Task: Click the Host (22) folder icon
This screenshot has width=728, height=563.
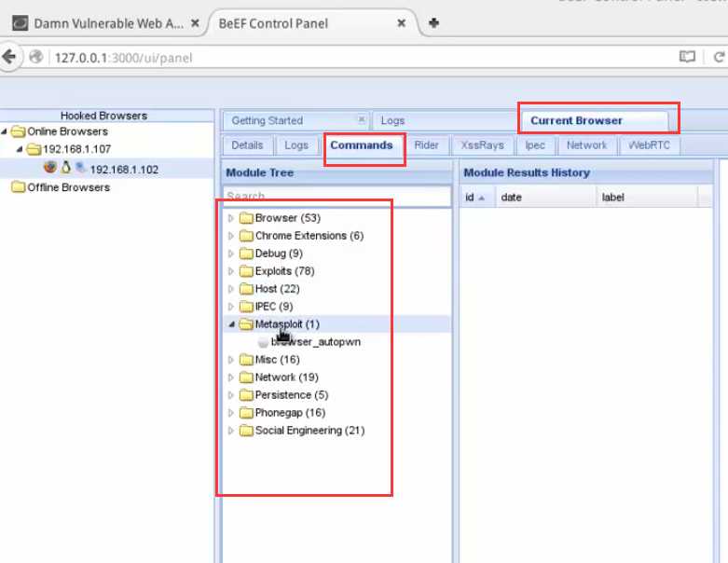Action: 246,289
